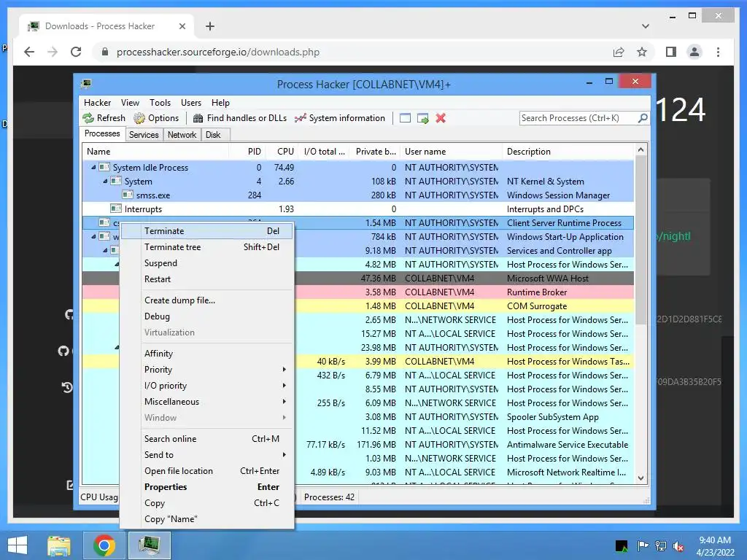Sort by the CPU column header

click(x=282, y=152)
